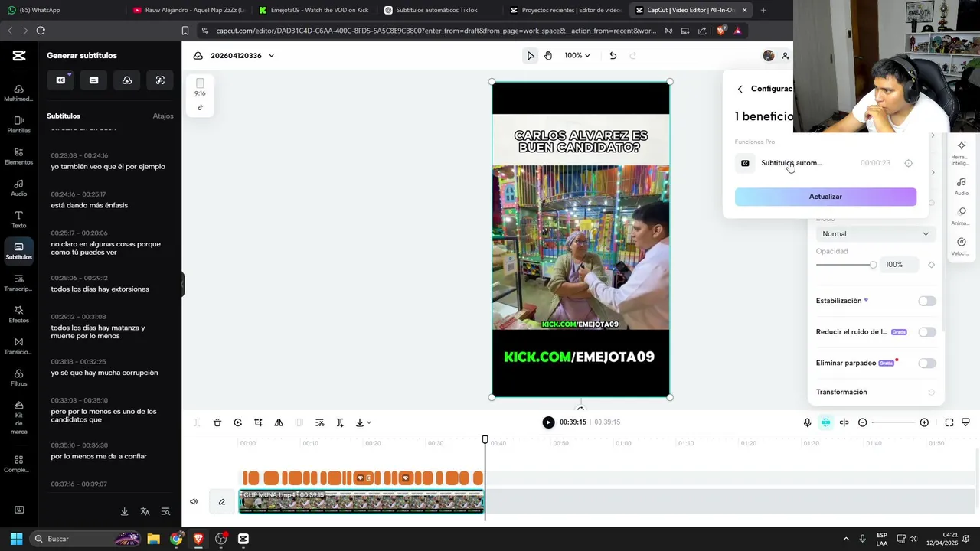
Task: Click the crop tool in timeline toolbar
Action: tap(258, 422)
